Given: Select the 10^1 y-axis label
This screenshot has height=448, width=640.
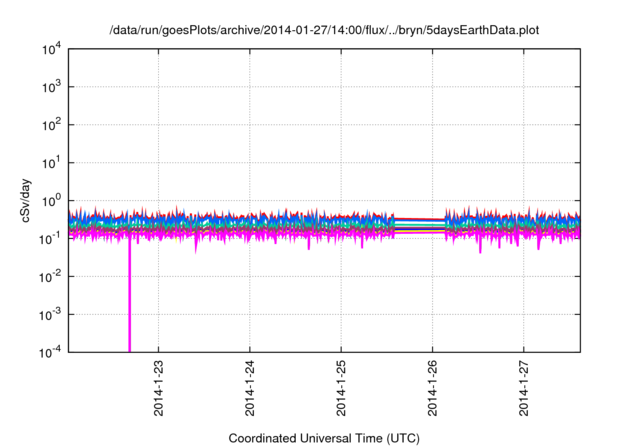Looking at the screenshot, I should tap(51, 163).
